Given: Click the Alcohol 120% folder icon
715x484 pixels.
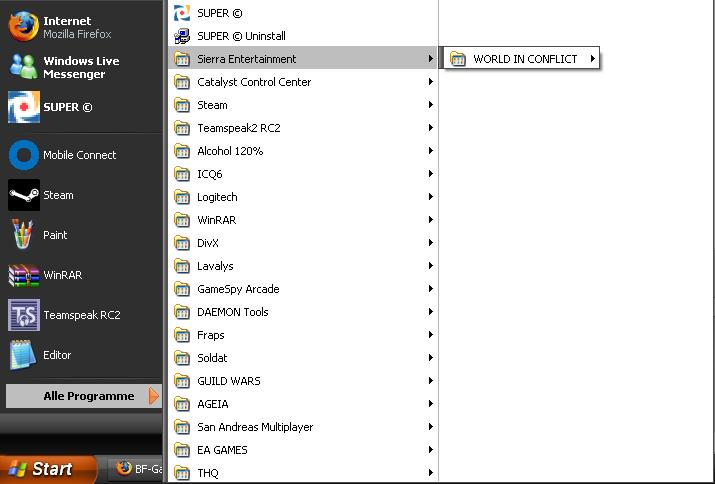Looking at the screenshot, I should (x=182, y=151).
